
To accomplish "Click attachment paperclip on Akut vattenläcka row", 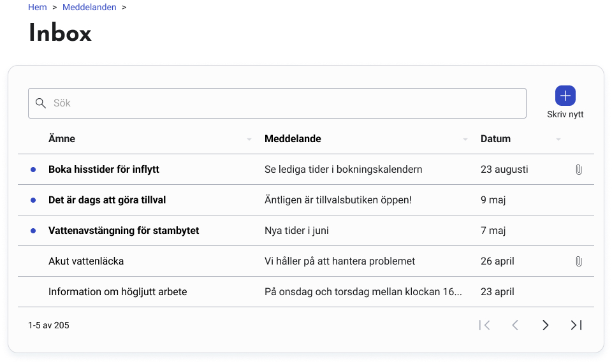I will point(578,261).
